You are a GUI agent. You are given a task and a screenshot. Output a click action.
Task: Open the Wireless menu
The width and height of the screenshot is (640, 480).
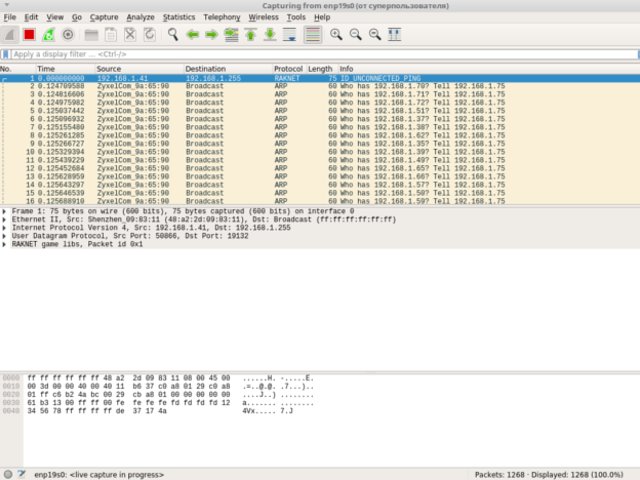263,17
